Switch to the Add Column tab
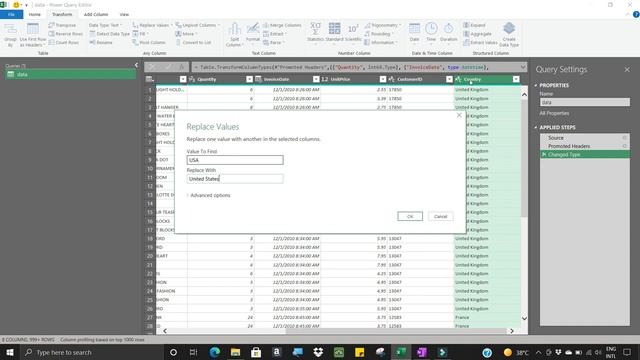Viewport: 640px width, 360px height. [x=96, y=14]
